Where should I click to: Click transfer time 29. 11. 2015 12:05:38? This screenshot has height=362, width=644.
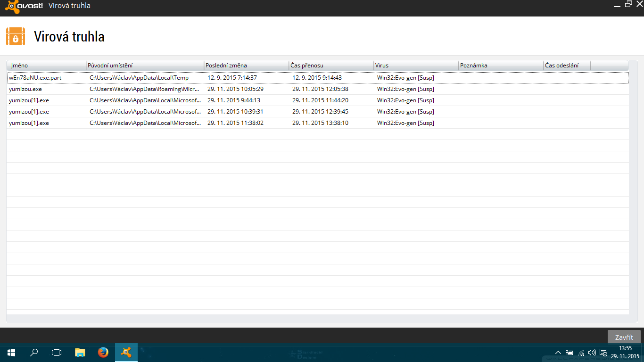tap(320, 89)
